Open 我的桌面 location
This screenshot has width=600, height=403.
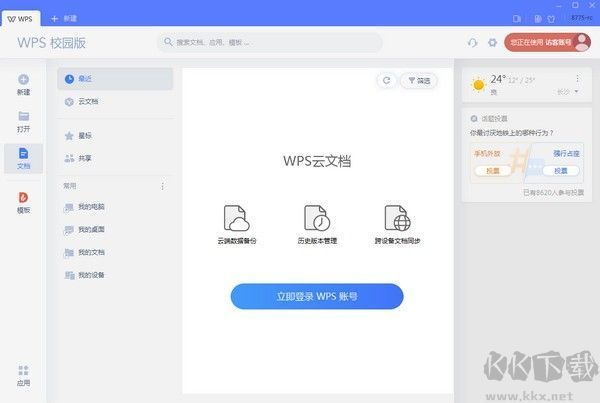115,230
